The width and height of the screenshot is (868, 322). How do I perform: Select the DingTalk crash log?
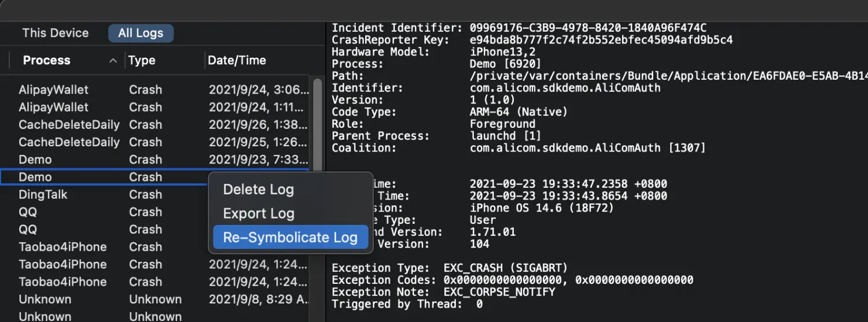[43, 194]
